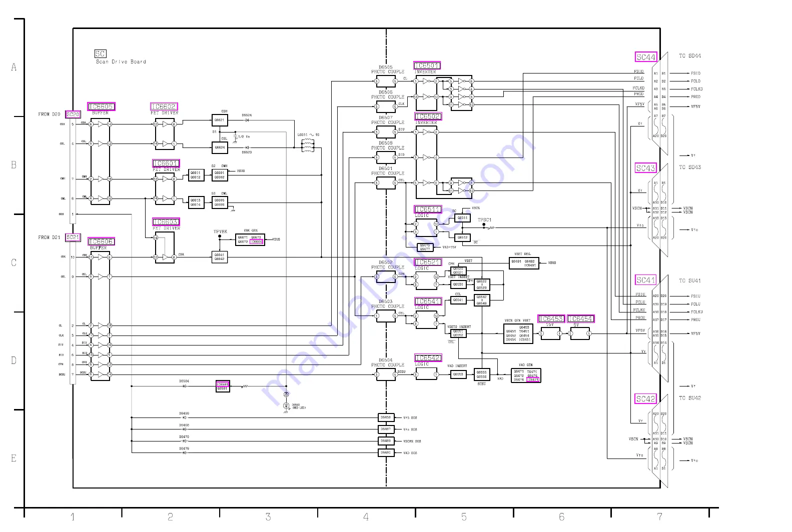Click the TPSC1 test point label
This screenshot has width=792, height=532.
pyautogui.click(x=484, y=220)
